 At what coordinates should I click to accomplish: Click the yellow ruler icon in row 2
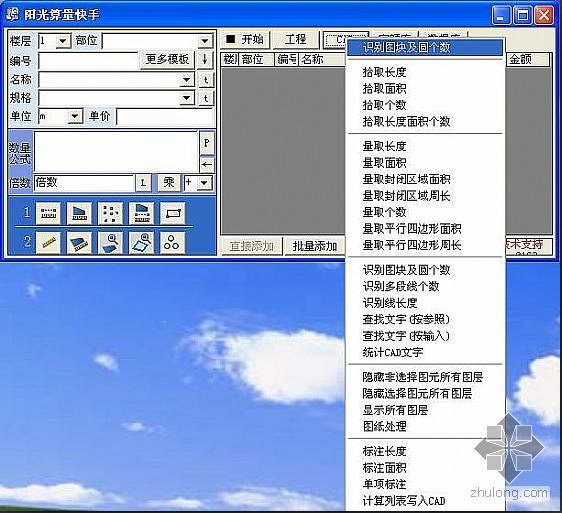pyautogui.click(x=48, y=243)
